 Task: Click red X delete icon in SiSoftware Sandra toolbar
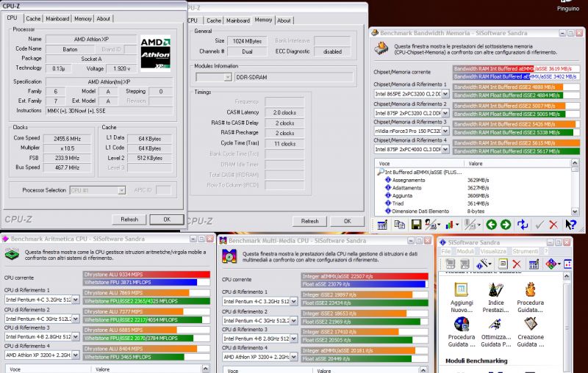(x=517, y=264)
